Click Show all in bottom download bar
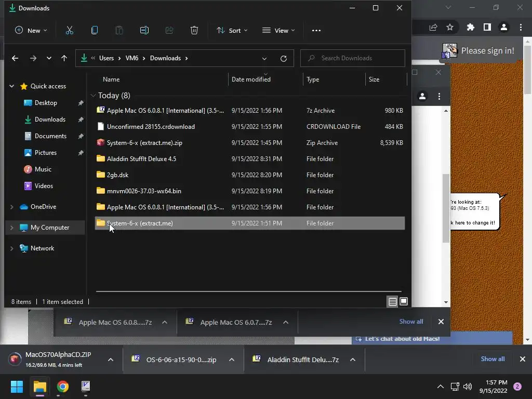The width and height of the screenshot is (532, 399). (493, 359)
